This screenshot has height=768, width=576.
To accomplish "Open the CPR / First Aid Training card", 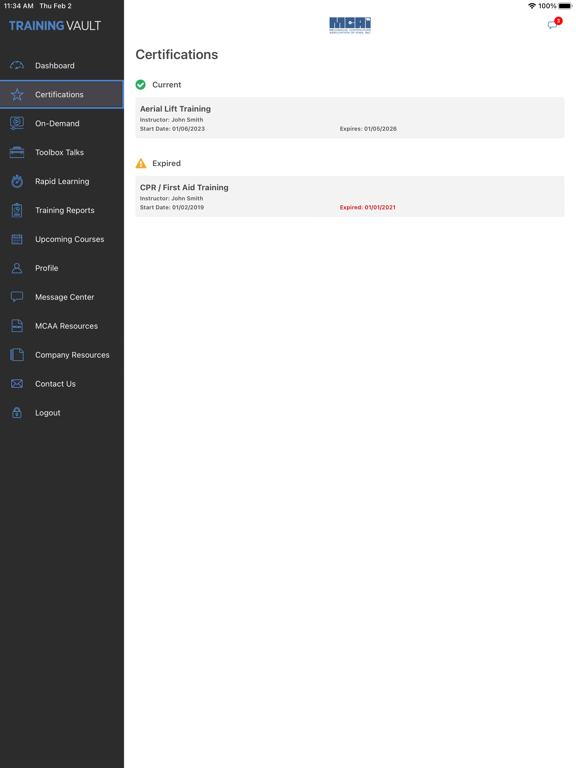I will tap(350, 196).
